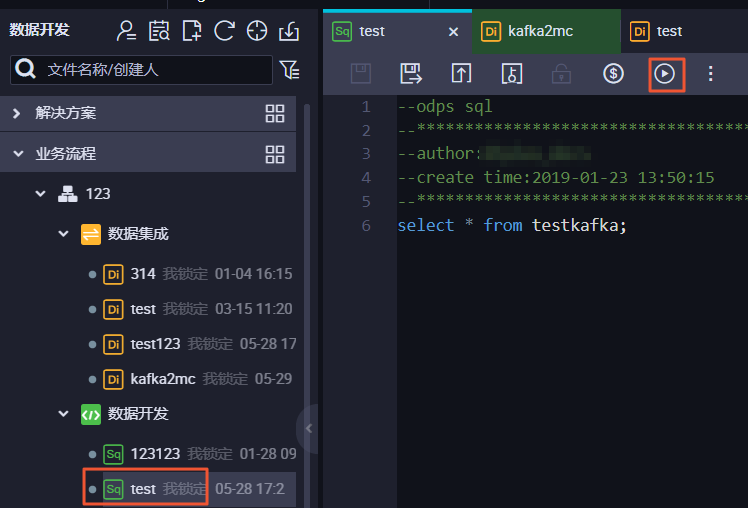This screenshot has height=508, width=748.
Task: Click the orange 数据集成 folder icon
Action: (91, 234)
